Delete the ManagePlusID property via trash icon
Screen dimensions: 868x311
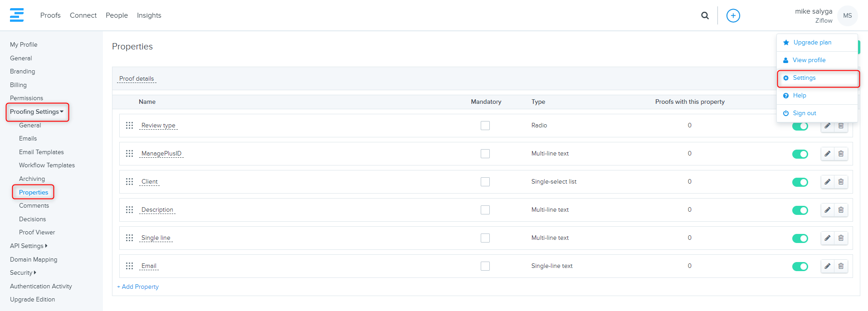click(841, 154)
